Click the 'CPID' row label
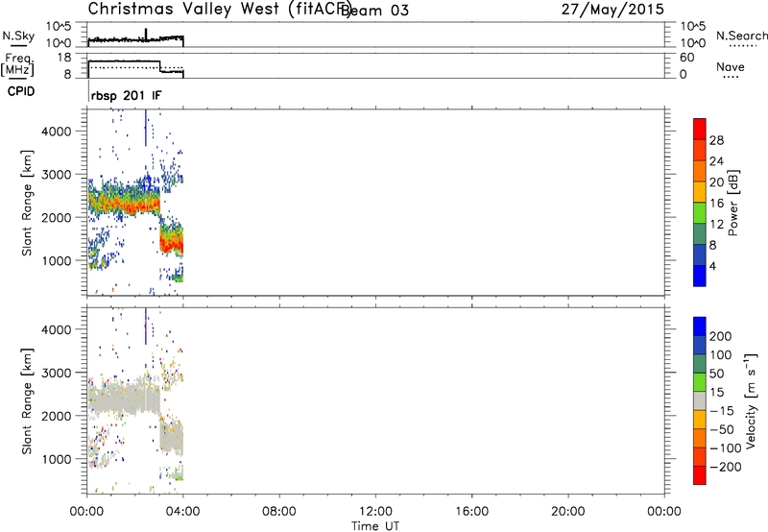This screenshot has height=532, width=768. (x=21, y=91)
